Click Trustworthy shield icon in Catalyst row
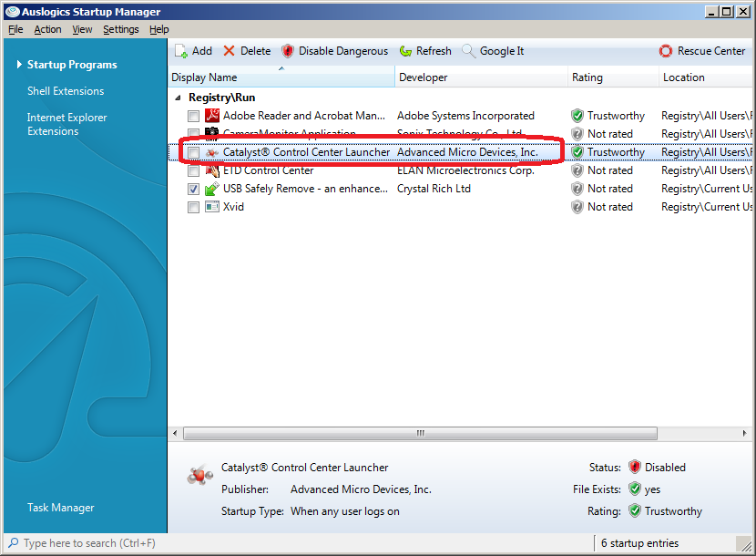 click(577, 152)
